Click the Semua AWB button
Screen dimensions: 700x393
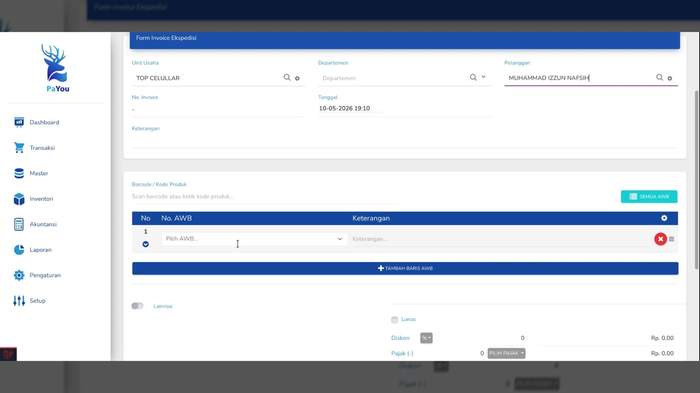tap(649, 196)
